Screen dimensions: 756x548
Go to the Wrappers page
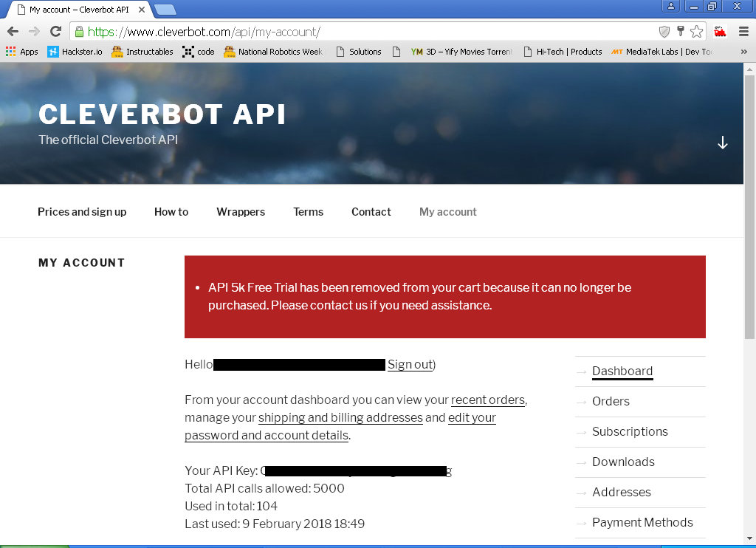click(x=241, y=212)
